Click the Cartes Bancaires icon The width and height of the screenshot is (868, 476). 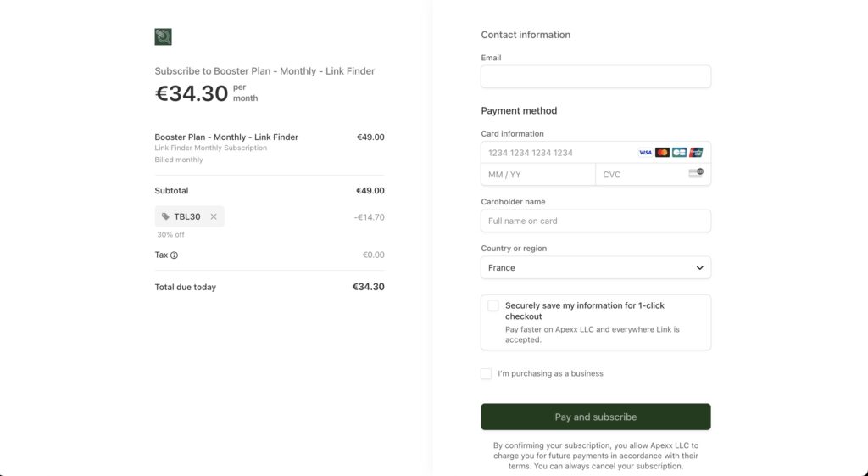pyautogui.click(x=679, y=153)
